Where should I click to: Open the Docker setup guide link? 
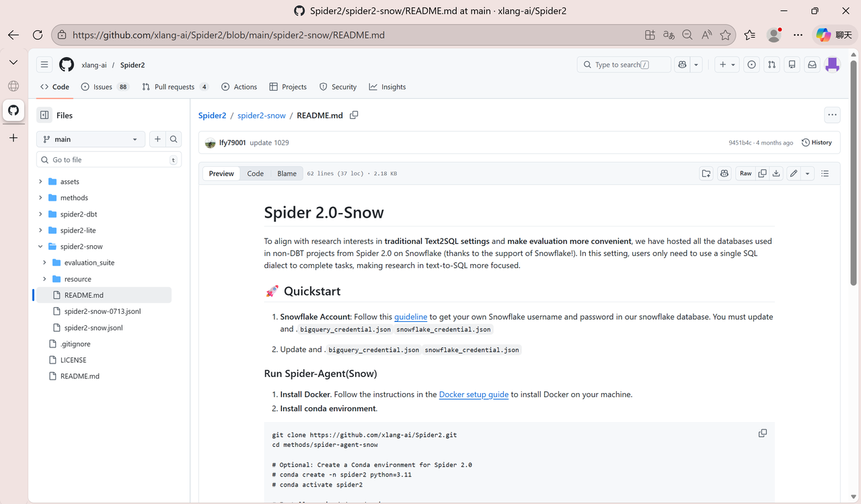pyautogui.click(x=474, y=394)
